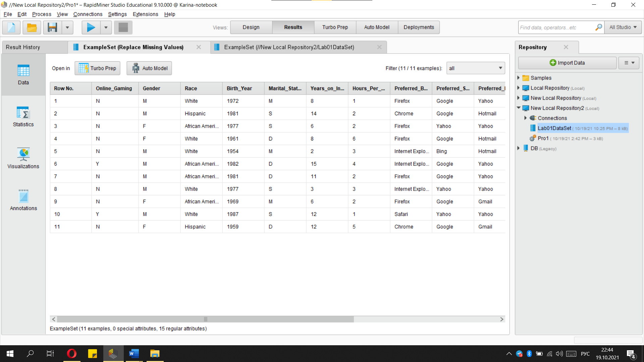Open the All Studio search scope dropdown
The width and height of the screenshot is (644, 362).
click(623, 27)
